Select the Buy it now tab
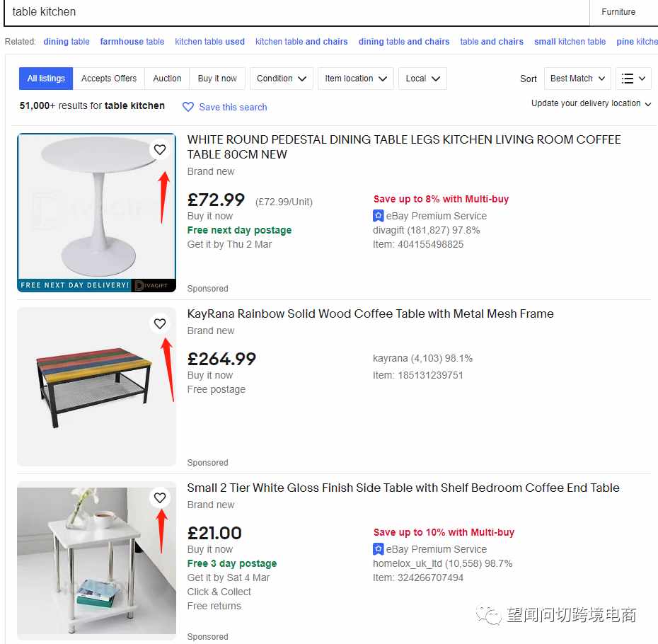658x644 pixels. click(217, 79)
